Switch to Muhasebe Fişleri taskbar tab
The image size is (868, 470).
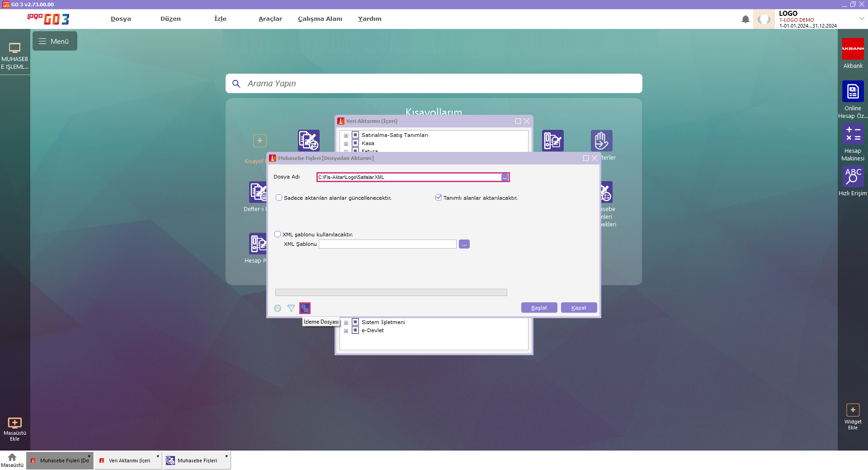[197, 461]
